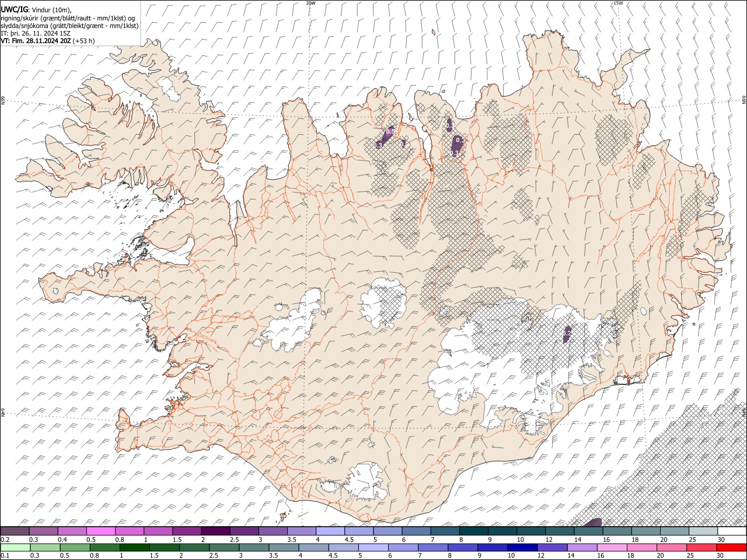
Task: Pick the bright magenta 0.5 snow legend swatch
Action: (x=100, y=531)
